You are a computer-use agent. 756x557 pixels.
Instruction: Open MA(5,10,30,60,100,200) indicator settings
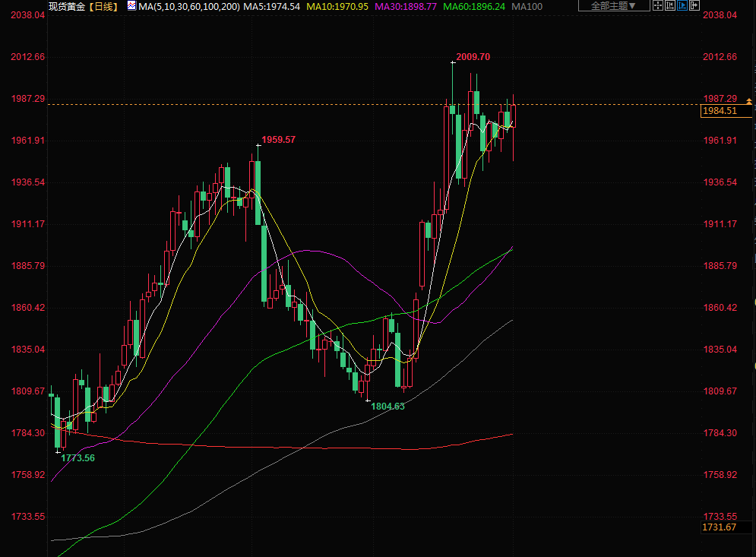(189, 6)
